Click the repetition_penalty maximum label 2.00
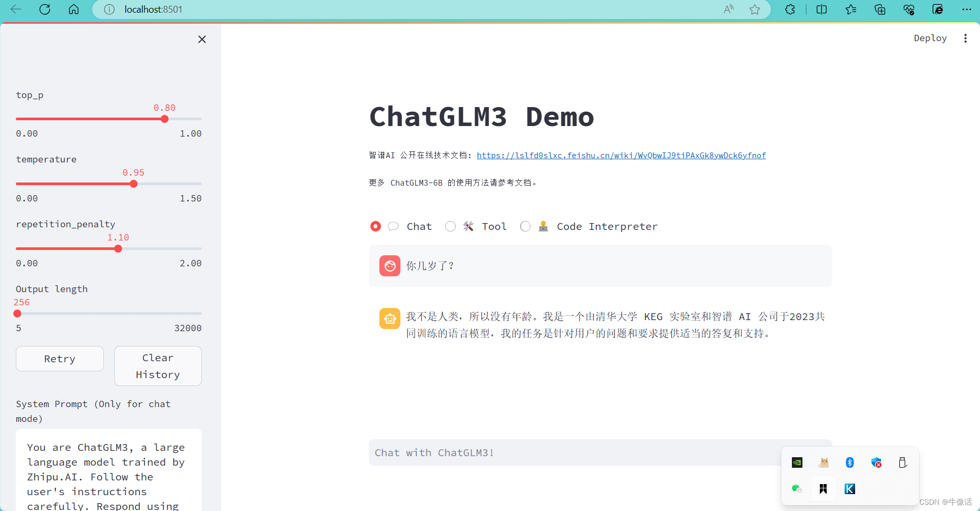 [191, 263]
